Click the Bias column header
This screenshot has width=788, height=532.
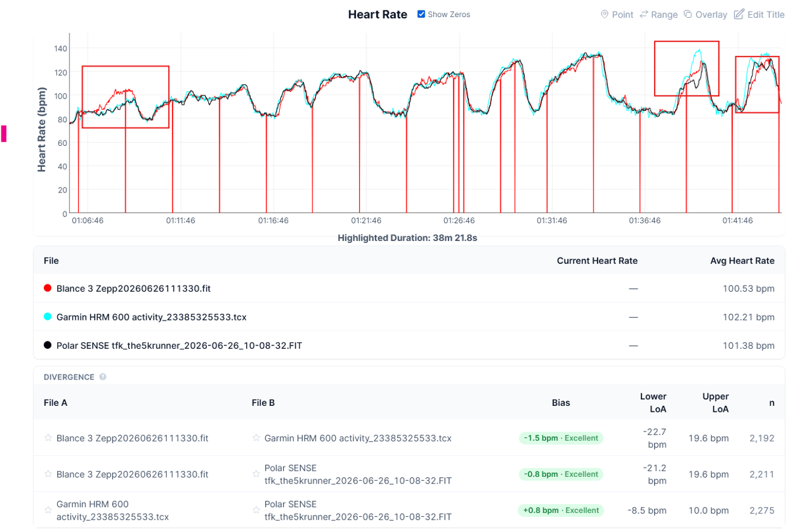point(561,403)
